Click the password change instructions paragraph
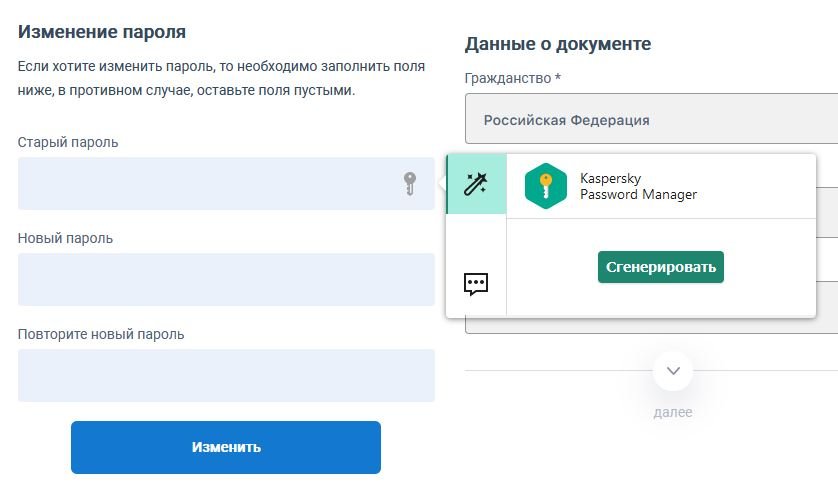 (x=221, y=78)
